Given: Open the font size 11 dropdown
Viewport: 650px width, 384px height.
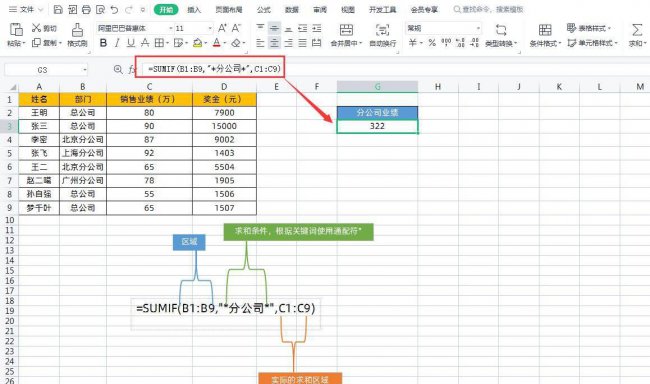Looking at the screenshot, I should tap(210, 28).
